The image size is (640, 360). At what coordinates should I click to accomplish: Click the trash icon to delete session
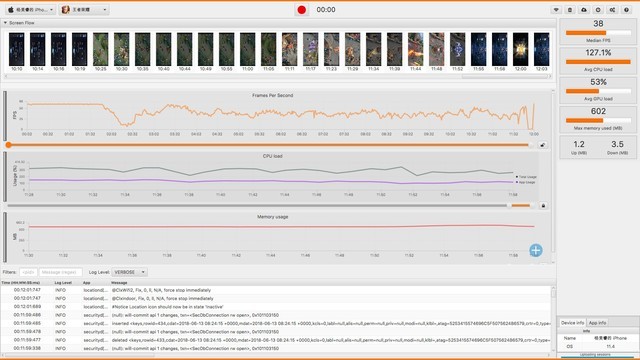pyautogui.click(x=570, y=10)
